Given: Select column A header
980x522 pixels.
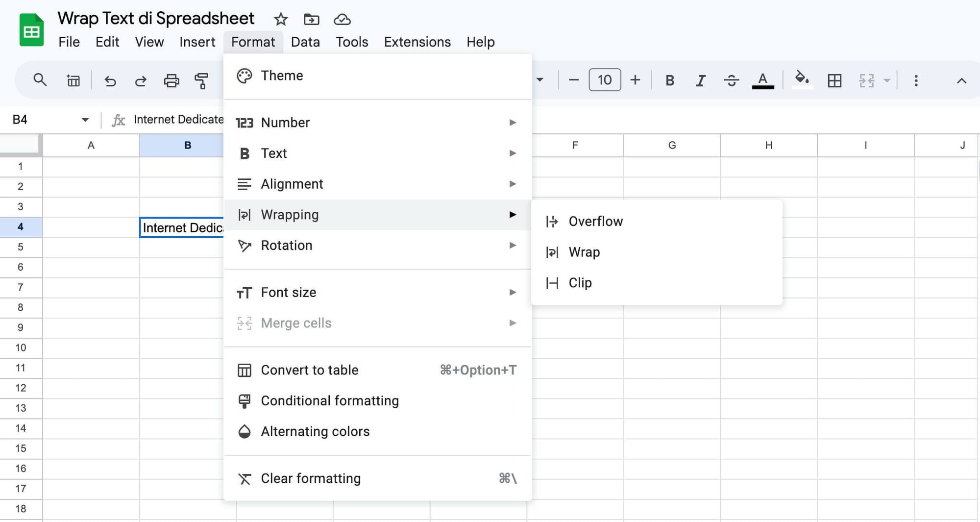Looking at the screenshot, I should (x=91, y=145).
